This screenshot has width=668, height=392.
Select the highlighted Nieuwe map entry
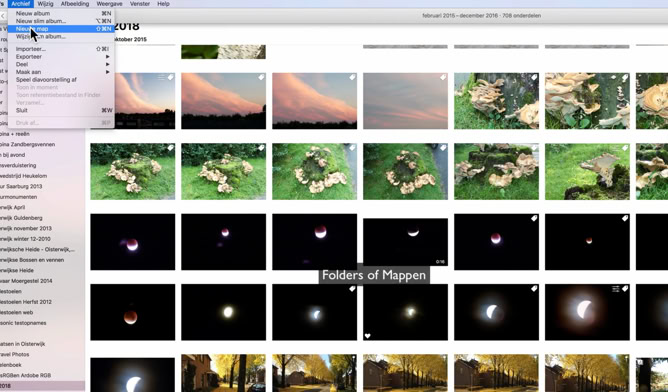61,29
